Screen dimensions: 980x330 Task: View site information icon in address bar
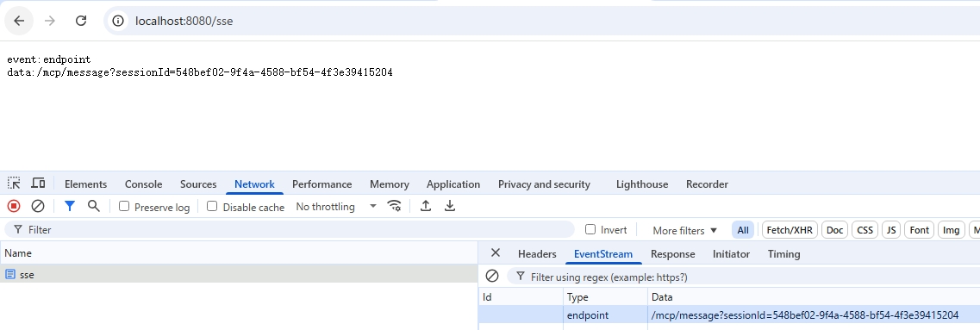[118, 21]
